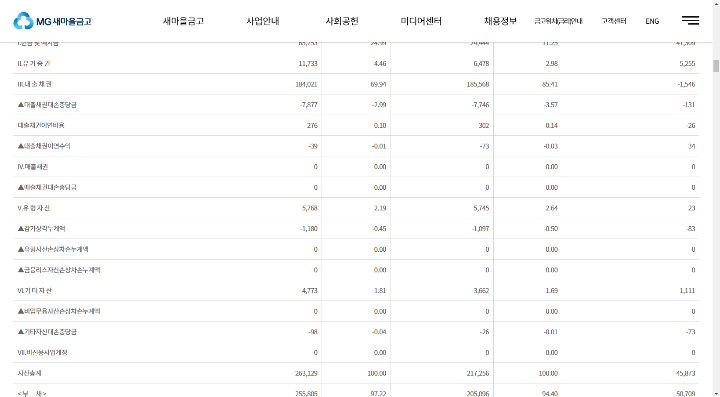Click the value -7,877
Viewport: 720px width, 397px height.
(x=309, y=105)
